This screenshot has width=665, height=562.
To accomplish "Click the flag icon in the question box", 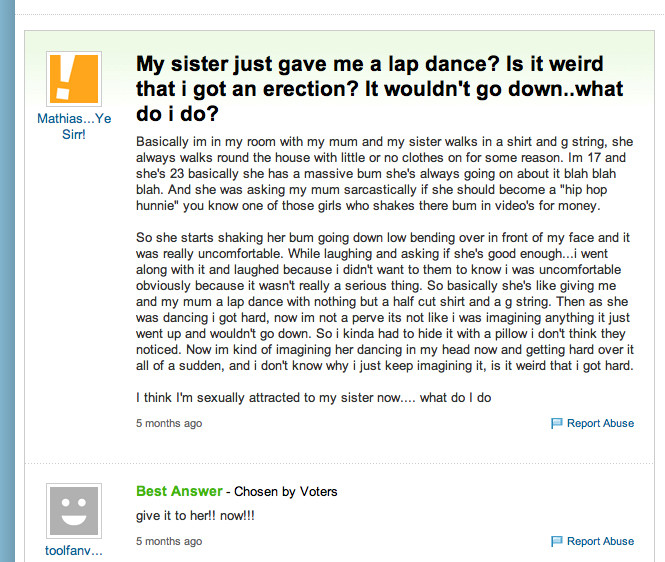I will click(x=557, y=424).
